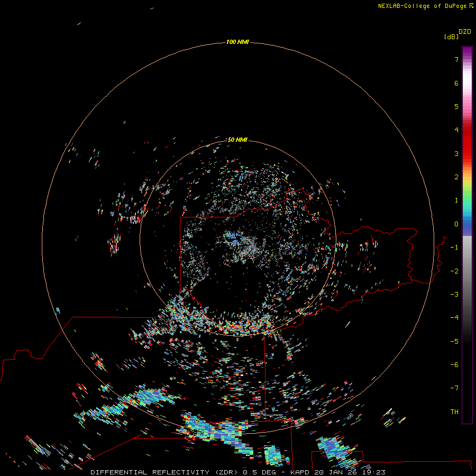Click the 7 value on the dB scale
The image size is (476, 476).
tap(456, 59)
